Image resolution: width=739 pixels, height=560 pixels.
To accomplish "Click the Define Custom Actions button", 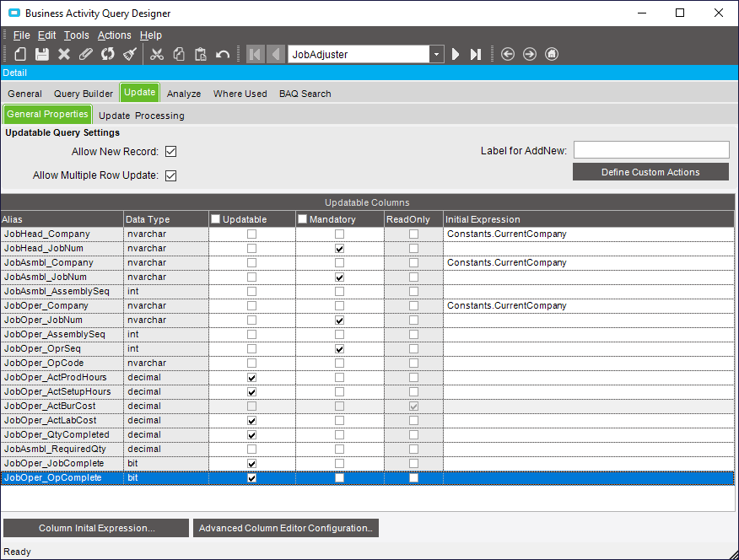I will [650, 172].
